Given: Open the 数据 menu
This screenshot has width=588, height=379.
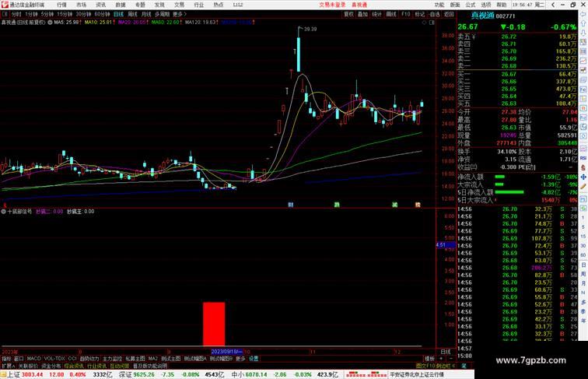Looking at the screenshot, I should coord(121,5).
